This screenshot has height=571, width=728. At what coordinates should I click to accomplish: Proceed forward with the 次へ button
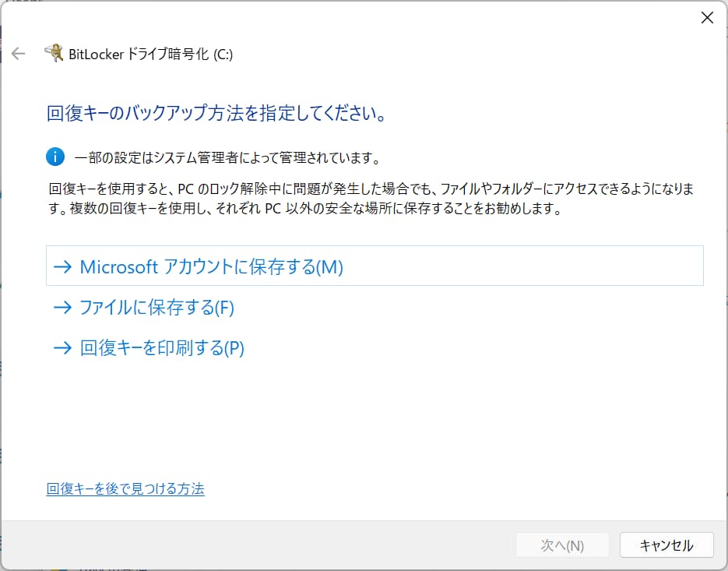point(562,545)
